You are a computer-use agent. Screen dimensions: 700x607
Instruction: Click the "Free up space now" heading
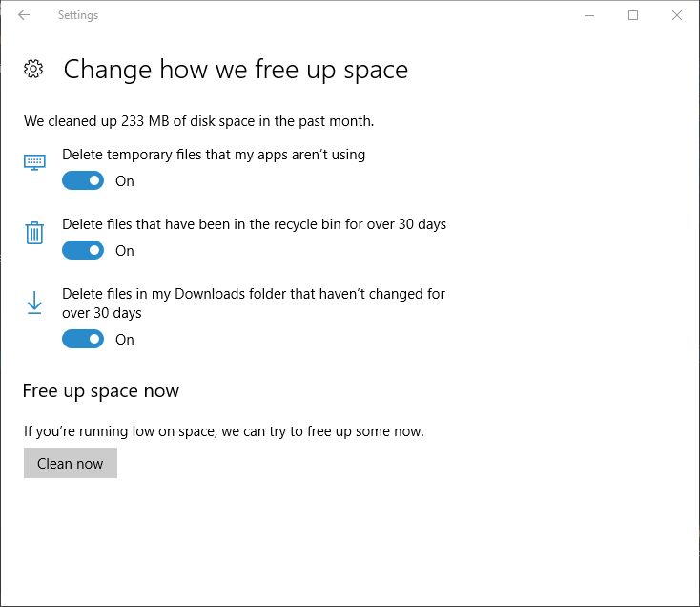(x=101, y=391)
